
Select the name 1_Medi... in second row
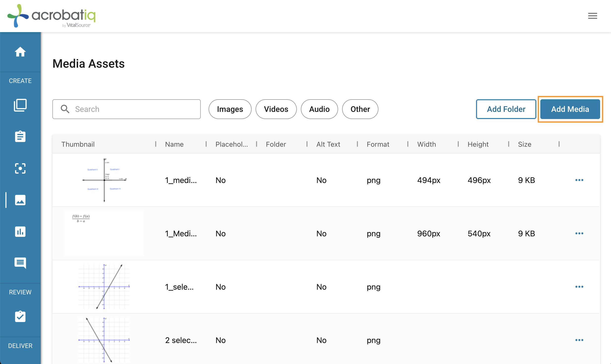coord(181,234)
